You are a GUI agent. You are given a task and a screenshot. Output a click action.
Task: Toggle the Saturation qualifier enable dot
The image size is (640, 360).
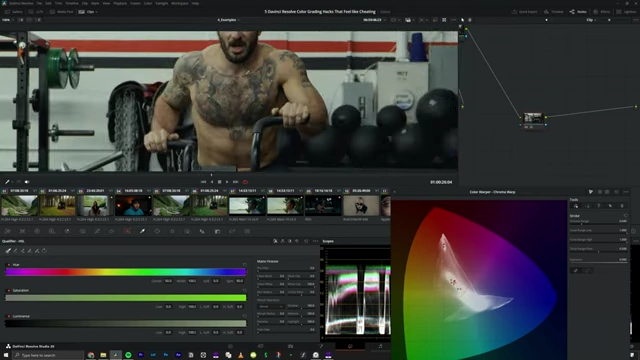click(x=9, y=291)
